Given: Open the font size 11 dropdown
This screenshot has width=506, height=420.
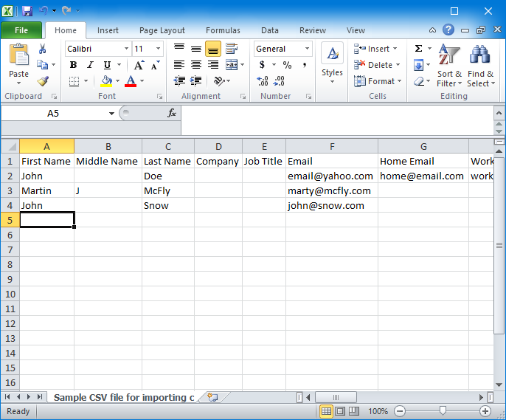Looking at the screenshot, I should tap(158, 49).
